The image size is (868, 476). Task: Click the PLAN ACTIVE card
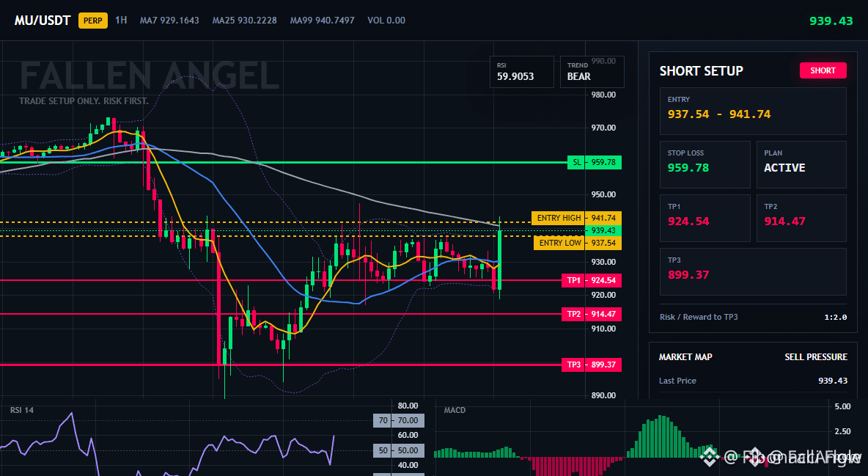801,164
